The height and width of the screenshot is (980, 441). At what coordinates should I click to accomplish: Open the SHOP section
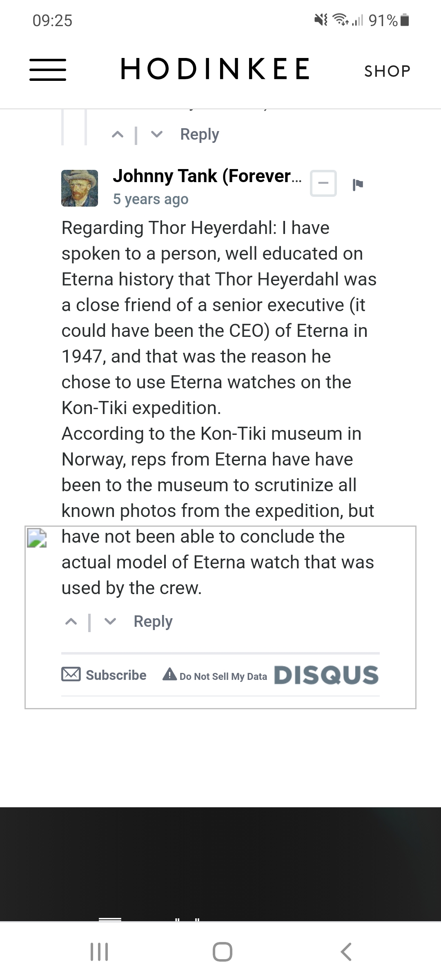pyautogui.click(x=387, y=71)
